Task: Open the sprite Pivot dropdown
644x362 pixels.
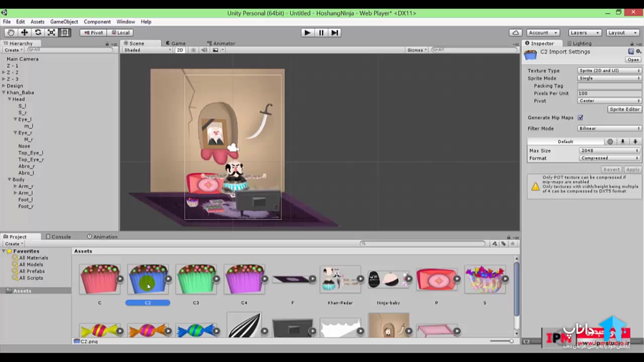Action: coord(609,101)
